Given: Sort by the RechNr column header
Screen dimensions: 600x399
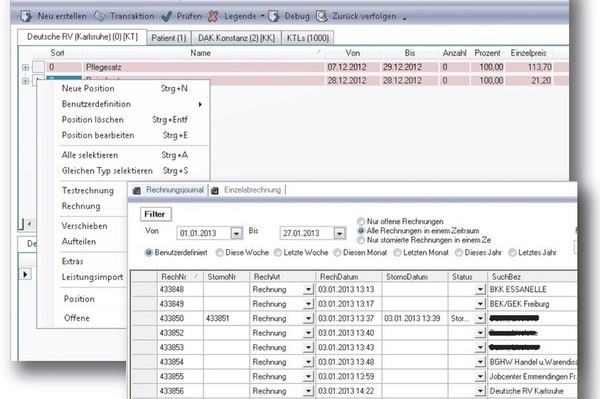Looking at the screenshot, I should click(180, 277).
